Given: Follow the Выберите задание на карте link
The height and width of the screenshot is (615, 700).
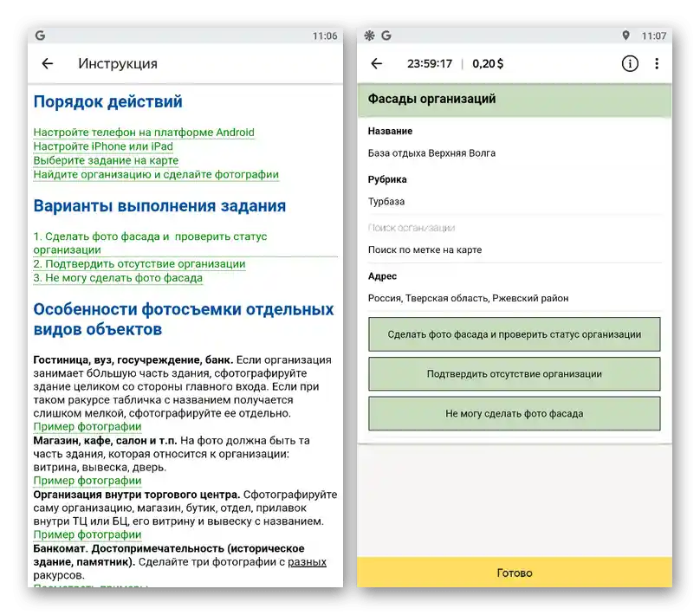Looking at the screenshot, I should (x=106, y=161).
